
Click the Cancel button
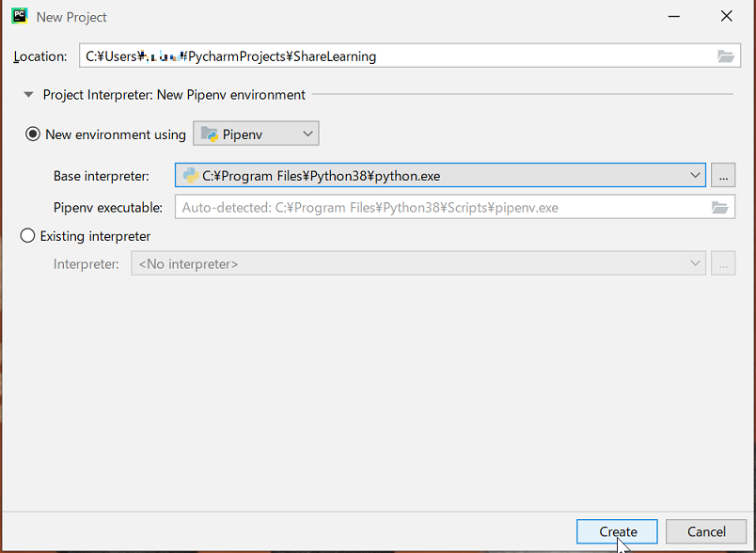[x=706, y=531]
